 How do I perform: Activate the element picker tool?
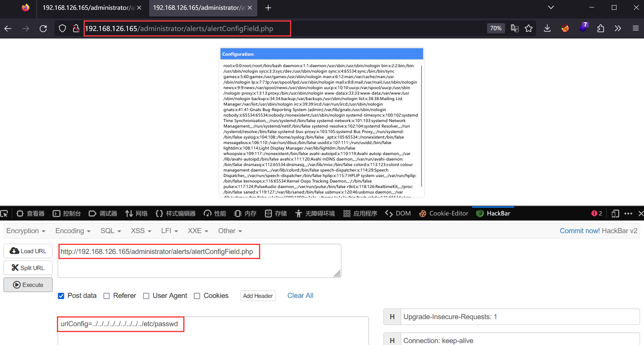[4, 214]
